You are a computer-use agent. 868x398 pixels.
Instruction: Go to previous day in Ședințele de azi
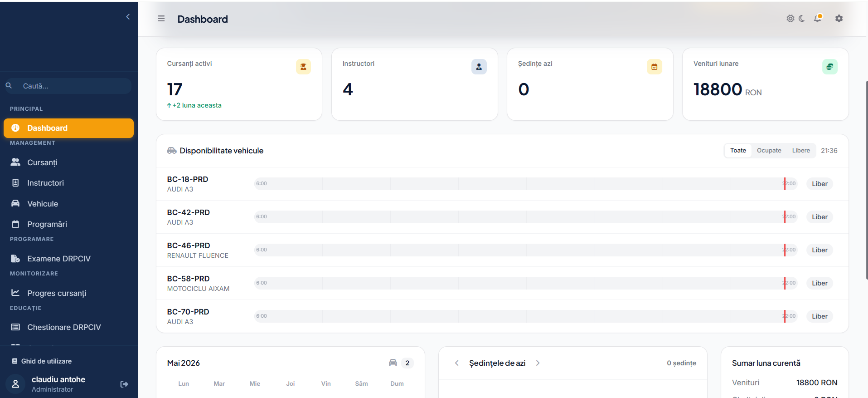click(x=457, y=363)
